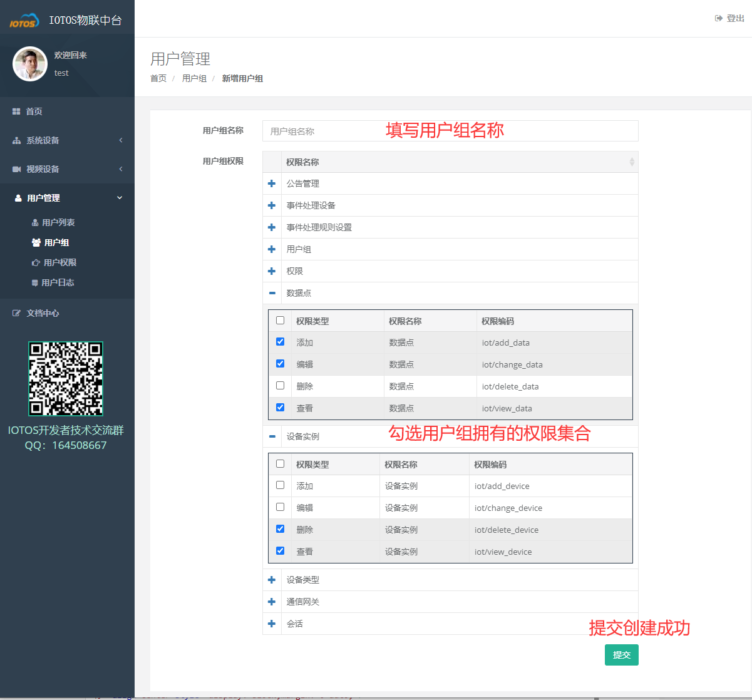This screenshot has width=752, height=700.
Task: Click the 登出 logout icon
Action: tap(718, 18)
